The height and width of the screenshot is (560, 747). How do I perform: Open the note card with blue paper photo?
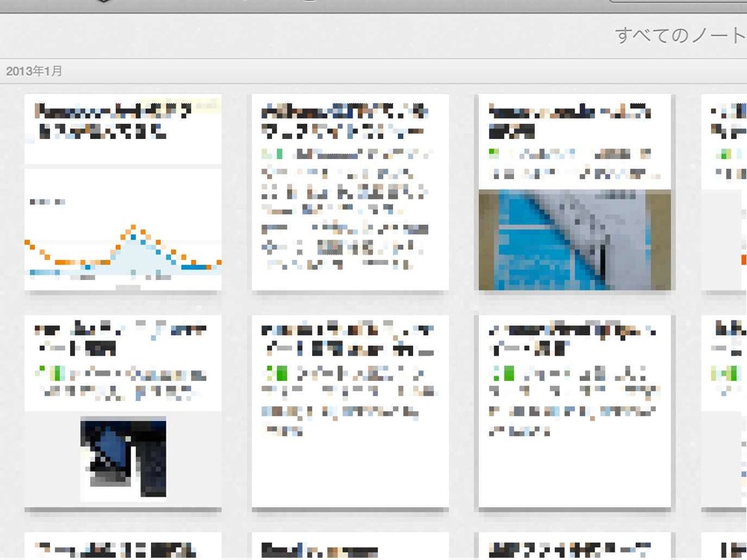tap(574, 192)
